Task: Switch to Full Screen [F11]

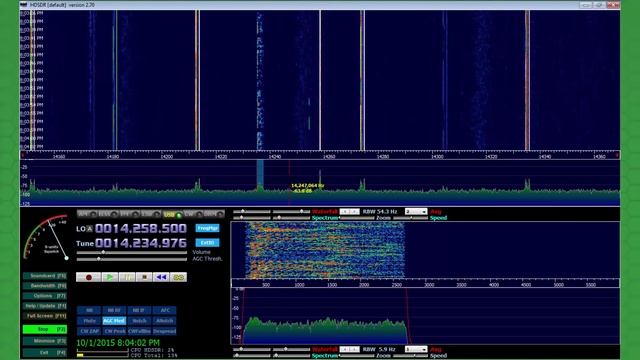Action: 44,316
